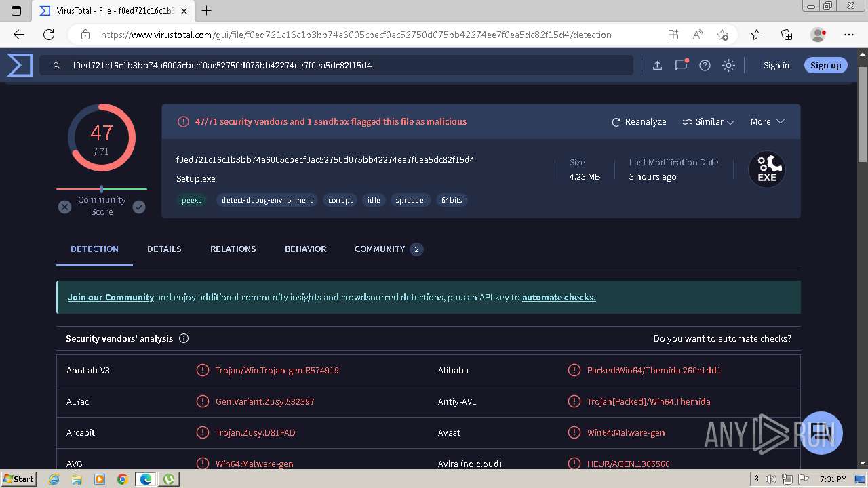Click the Reanalyze button
Screen dimensions: 868x488
click(x=639, y=122)
